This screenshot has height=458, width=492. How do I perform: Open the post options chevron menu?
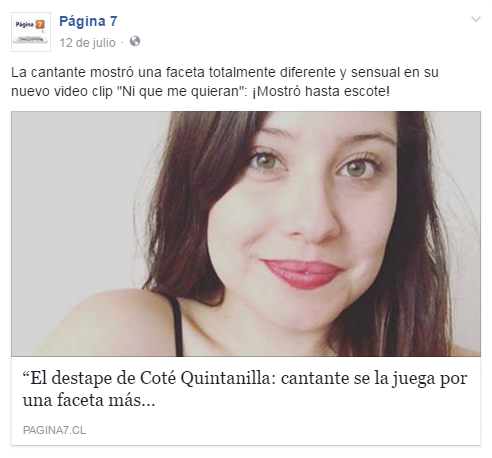tap(476, 19)
